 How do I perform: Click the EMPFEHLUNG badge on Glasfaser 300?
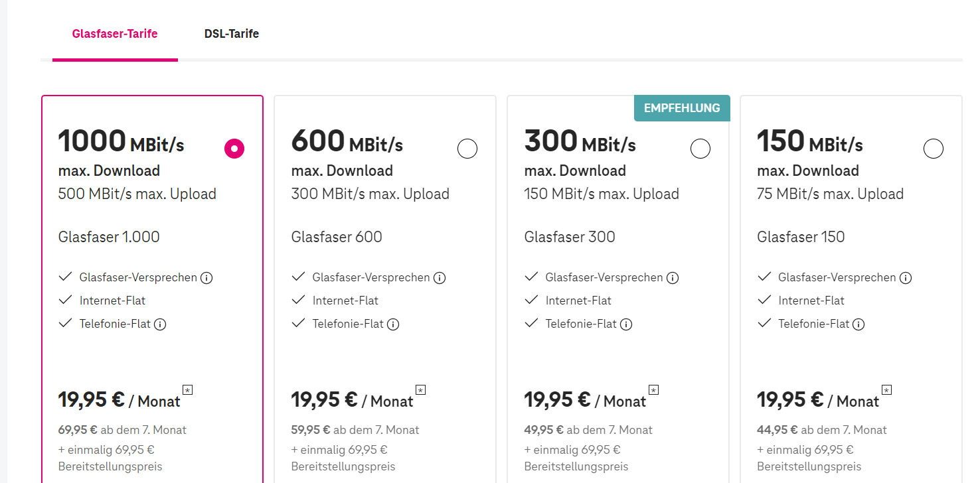click(x=682, y=108)
